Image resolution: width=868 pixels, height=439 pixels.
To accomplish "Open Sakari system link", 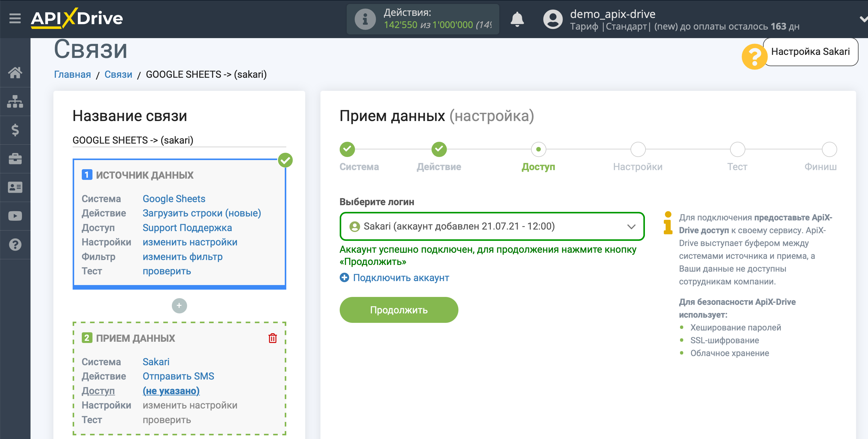I will coord(156,362).
